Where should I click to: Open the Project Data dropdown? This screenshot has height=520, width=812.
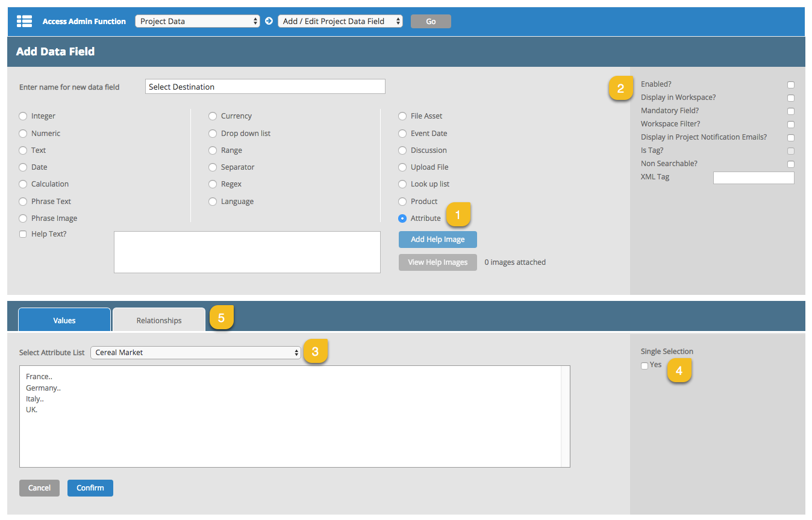click(198, 21)
